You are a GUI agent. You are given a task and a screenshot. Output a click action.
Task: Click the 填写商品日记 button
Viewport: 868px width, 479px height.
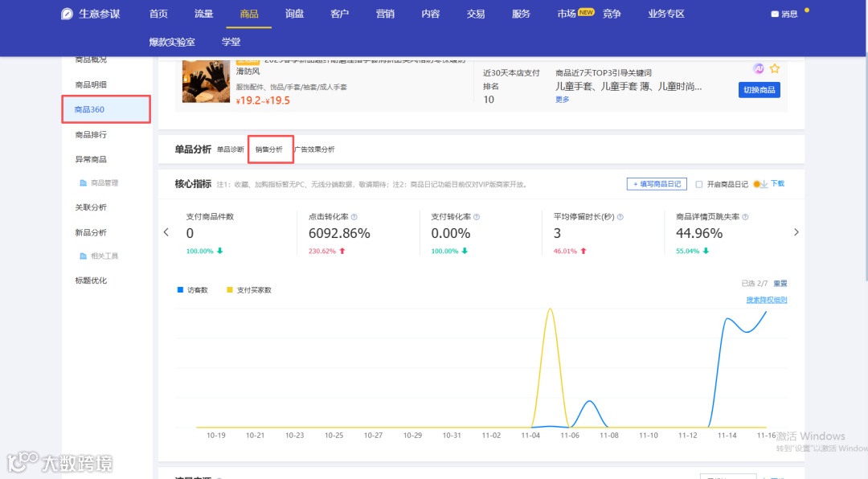point(657,184)
